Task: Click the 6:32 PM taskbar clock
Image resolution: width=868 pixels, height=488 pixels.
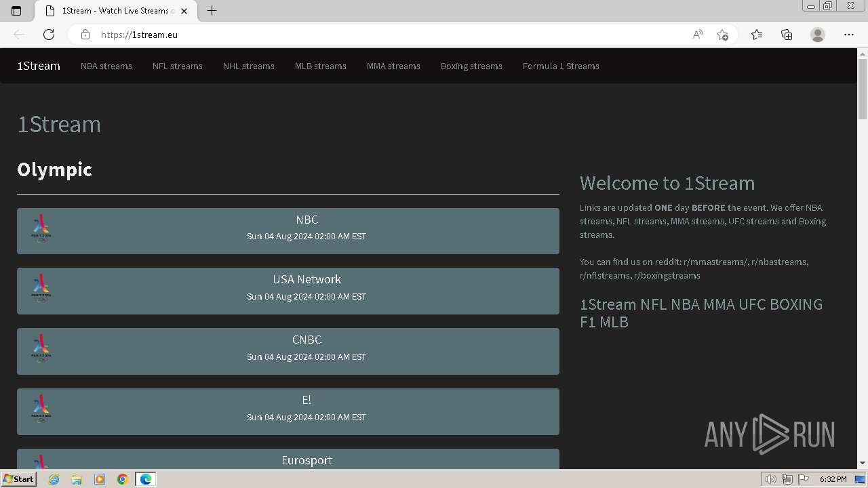Action: coord(833,479)
